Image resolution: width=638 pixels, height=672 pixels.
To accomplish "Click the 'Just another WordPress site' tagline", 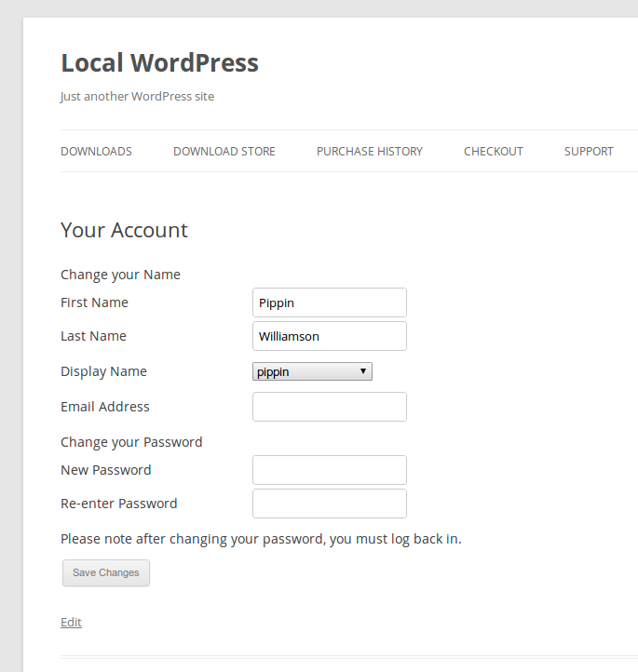I will click(x=137, y=97).
